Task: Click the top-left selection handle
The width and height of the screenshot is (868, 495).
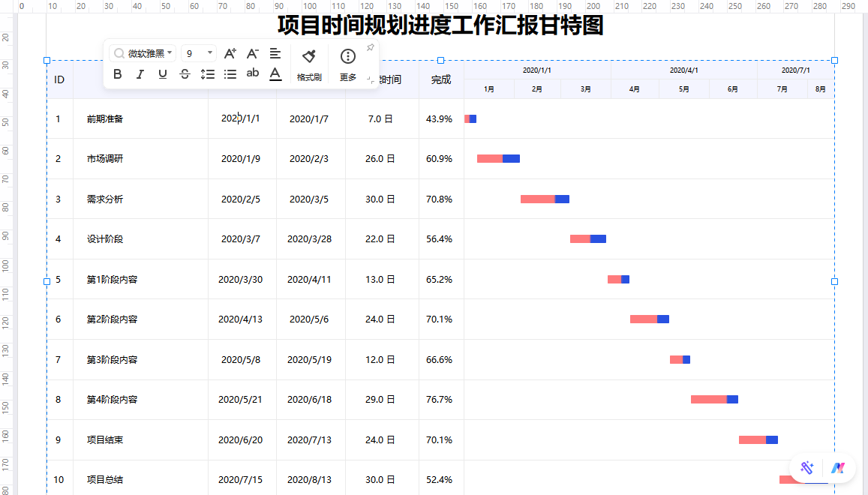Action: point(47,60)
